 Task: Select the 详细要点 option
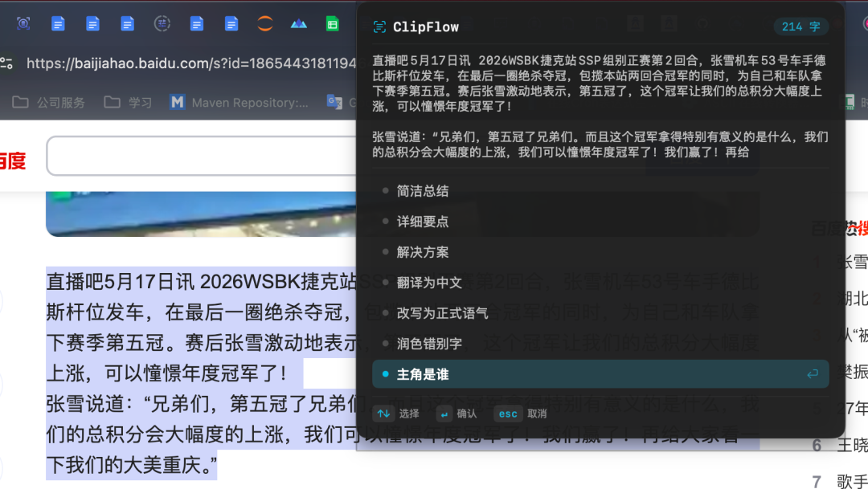point(600,222)
